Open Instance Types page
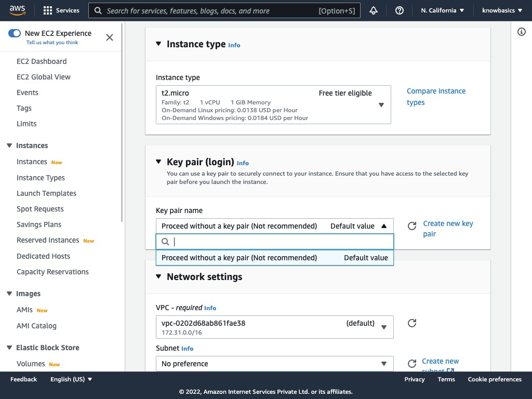This screenshot has height=399, width=532. [41, 178]
